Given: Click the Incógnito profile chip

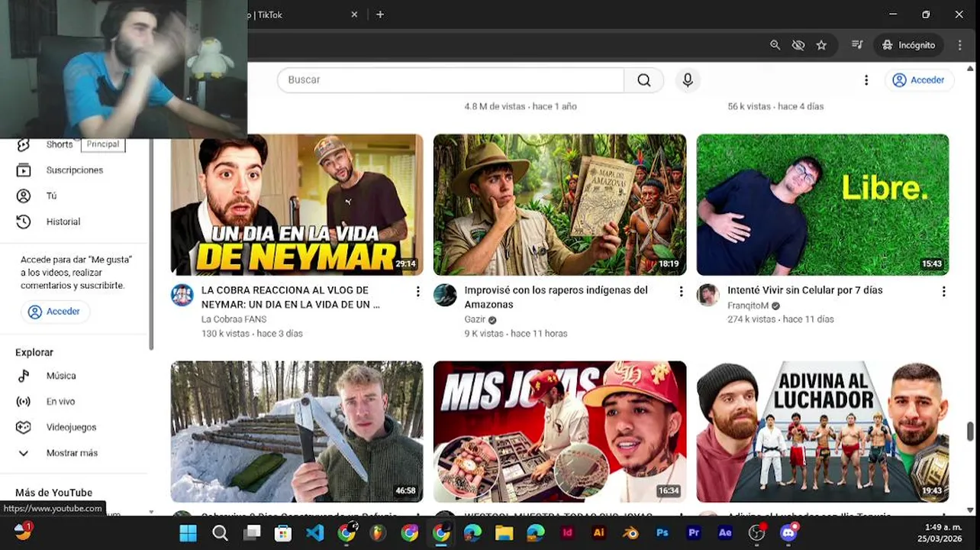Looking at the screenshot, I should click(x=908, y=45).
